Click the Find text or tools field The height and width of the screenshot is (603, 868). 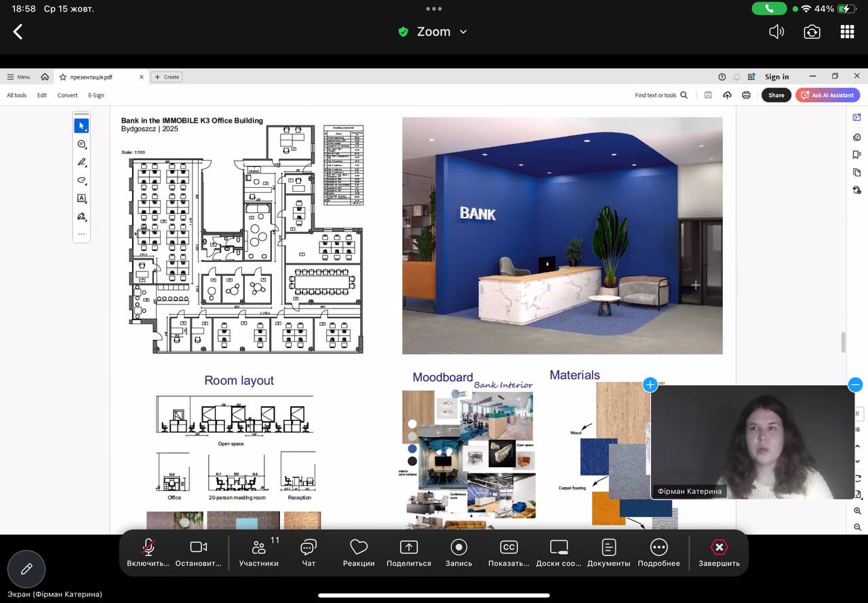coord(660,96)
